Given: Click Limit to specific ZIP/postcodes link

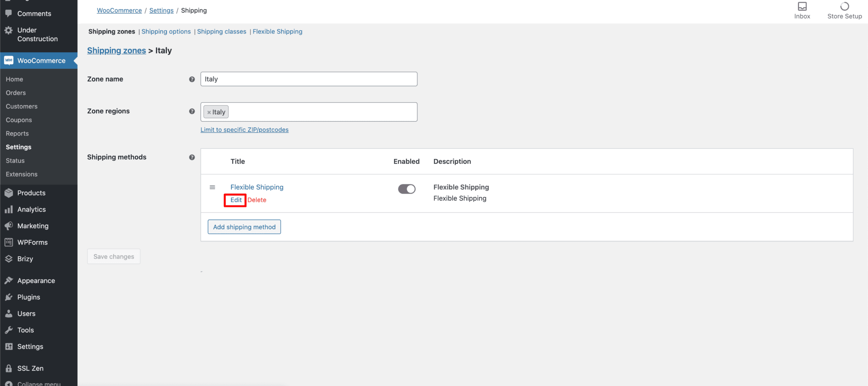Looking at the screenshot, I should pos(245,130).
